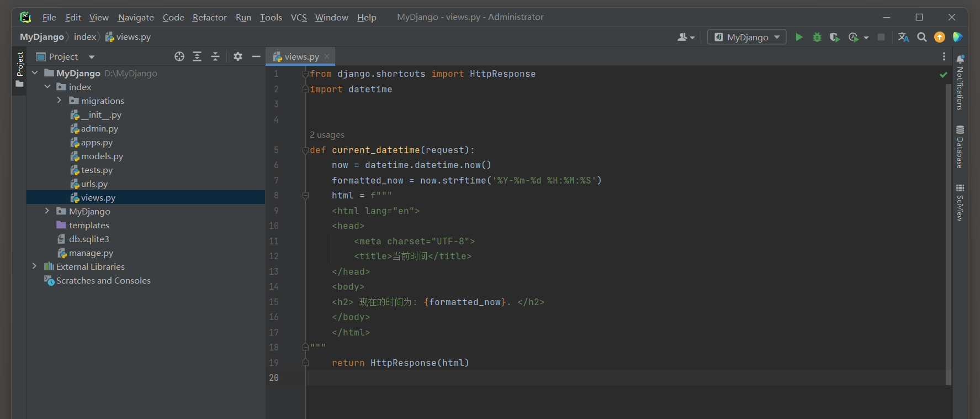Open the JetBrains Toolbox colorful icon
Viewport: 980px width, 419px height.
[957, 37]
